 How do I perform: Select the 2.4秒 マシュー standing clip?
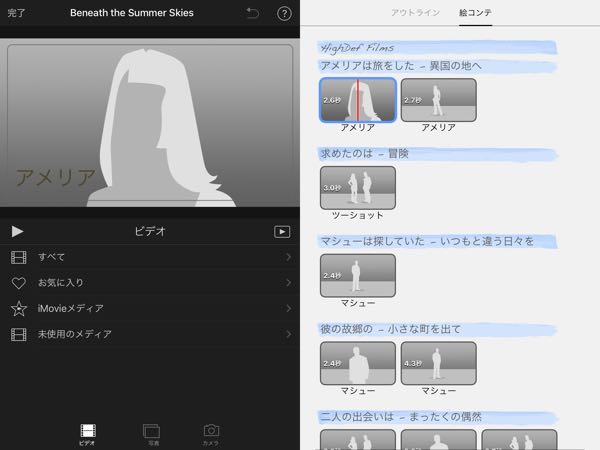358,276
